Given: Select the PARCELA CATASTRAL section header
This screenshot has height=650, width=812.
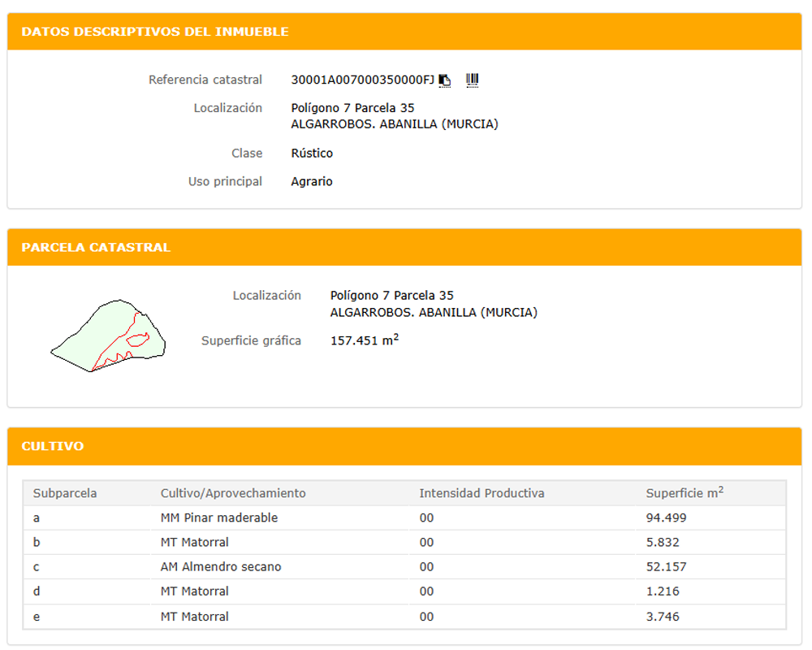Looking at the screenshot, I should point(96,247).
